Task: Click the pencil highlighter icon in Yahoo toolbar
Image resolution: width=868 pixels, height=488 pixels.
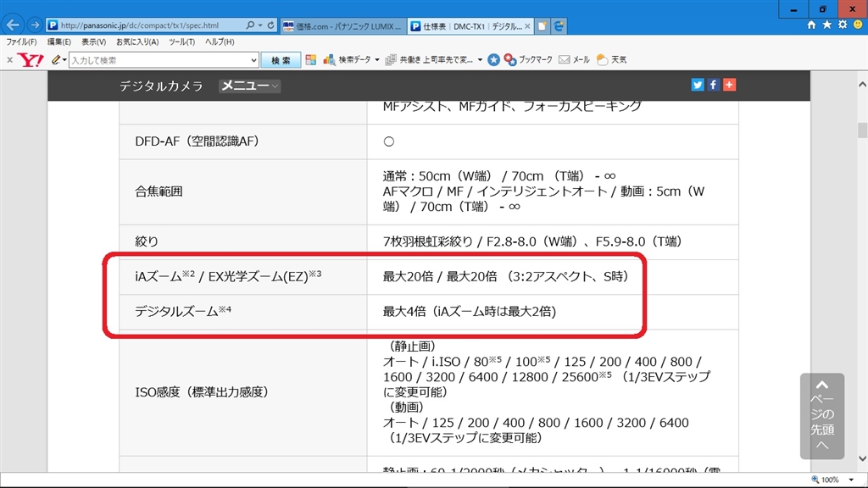Action: point(56,60)
